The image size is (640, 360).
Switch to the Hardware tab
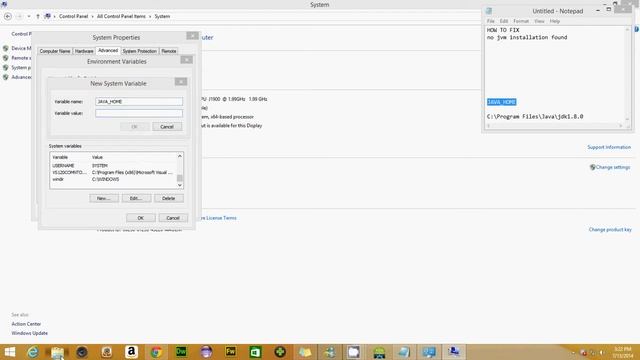click(84, 51)
